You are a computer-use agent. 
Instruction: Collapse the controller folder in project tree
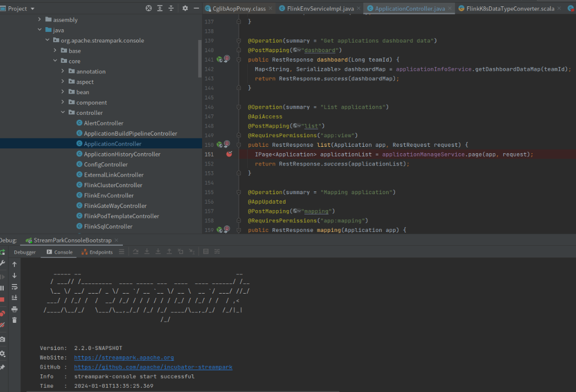(x=63, y=113)
